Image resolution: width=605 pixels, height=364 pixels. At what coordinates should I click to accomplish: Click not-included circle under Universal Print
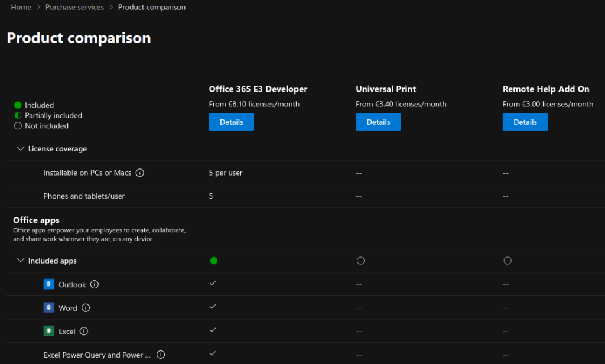pyautogui.click(x=360, y=261)
